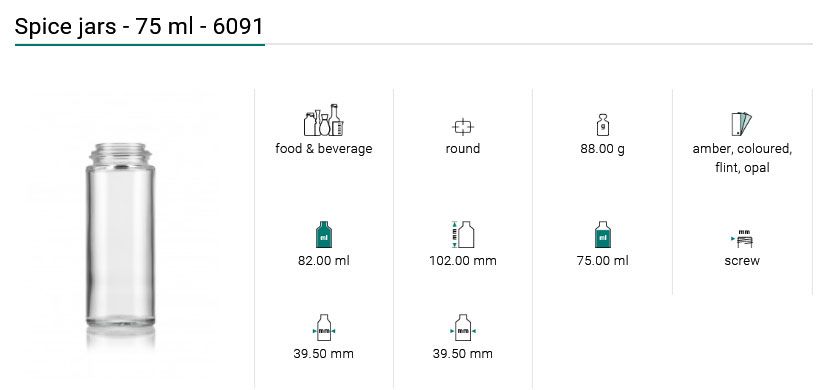This screenshot has width=828, height=390.
Task: Select the first 39.50 mm diameter icon
Action: coord(324,328)
